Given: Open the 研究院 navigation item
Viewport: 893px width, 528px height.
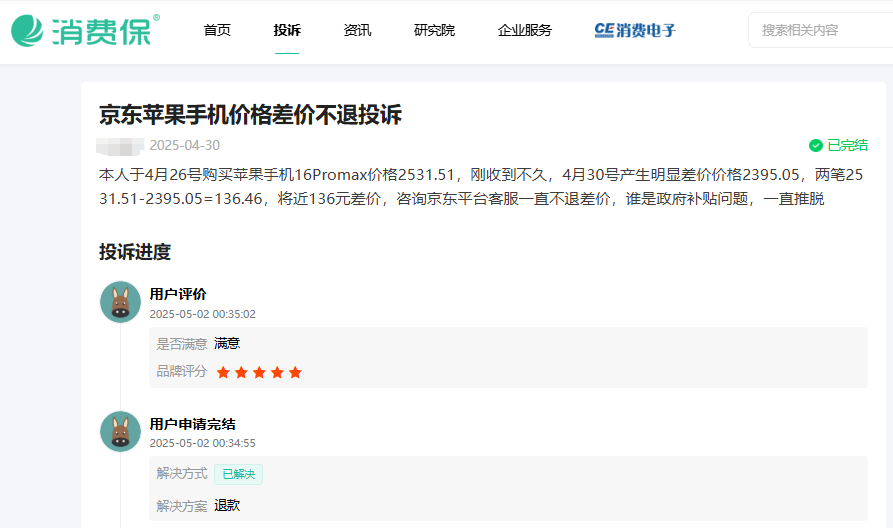Looking at the screenshot, I should (434, 30).
